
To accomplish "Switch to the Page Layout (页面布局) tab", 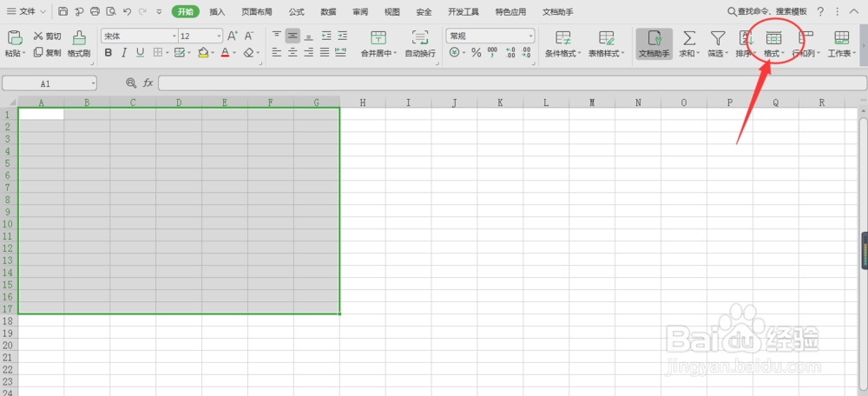I will pos(257,11).
